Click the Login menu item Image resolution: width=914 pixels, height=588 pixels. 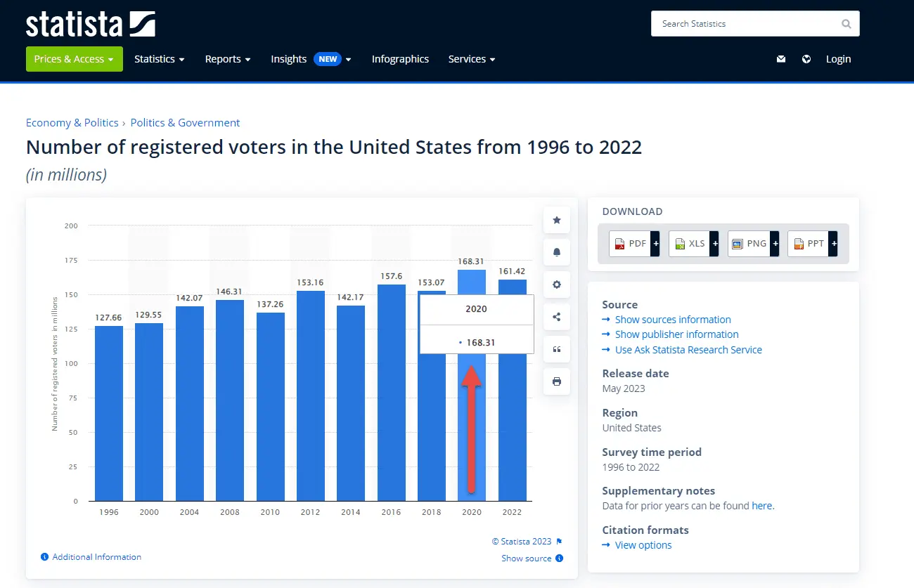click(838, 59)
